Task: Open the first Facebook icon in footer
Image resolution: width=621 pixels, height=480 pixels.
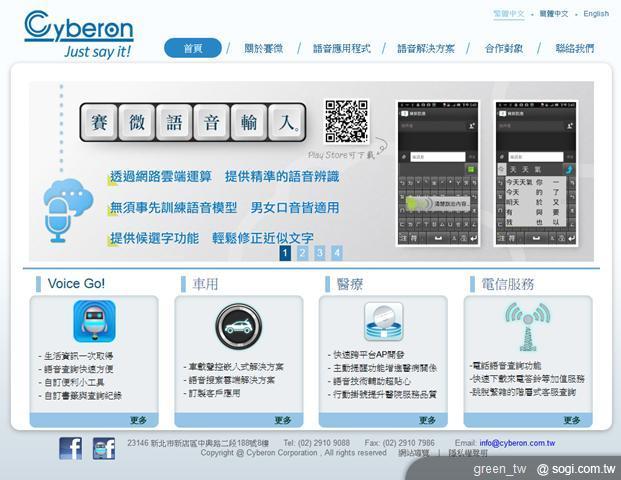Action: [x=70, y=448]
